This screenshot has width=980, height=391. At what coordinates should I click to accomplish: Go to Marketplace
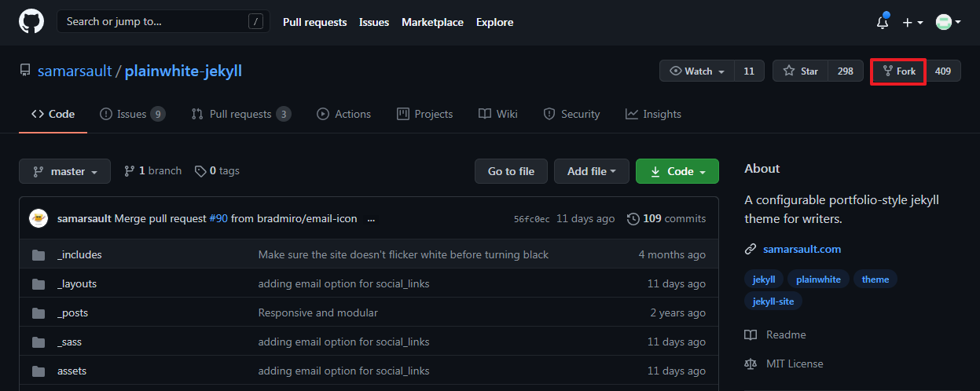click(x=432, y=22)
